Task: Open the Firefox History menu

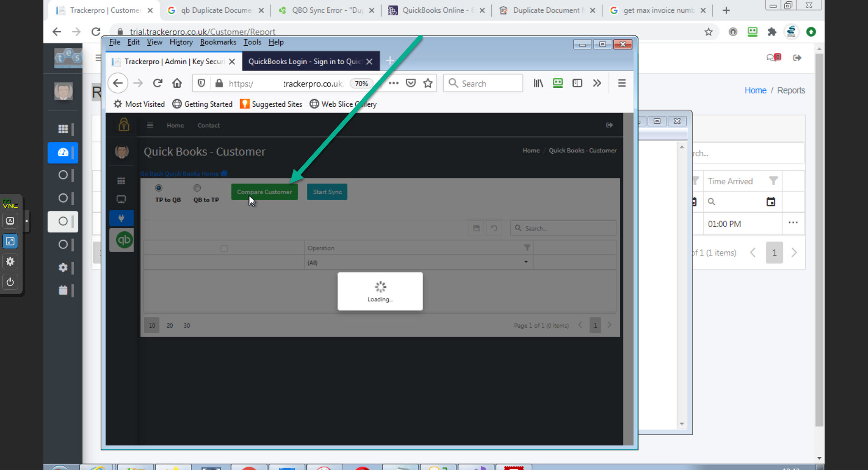Action: [x=181, y=42]
